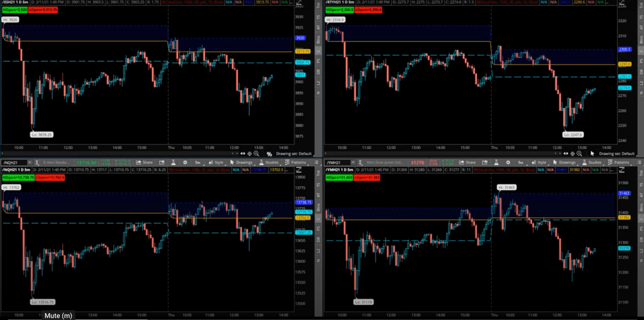The image size is (644, 320).
Task: Click the 'Hi: 3926' label on /ESH21 chart
Action: pos(10,20)
